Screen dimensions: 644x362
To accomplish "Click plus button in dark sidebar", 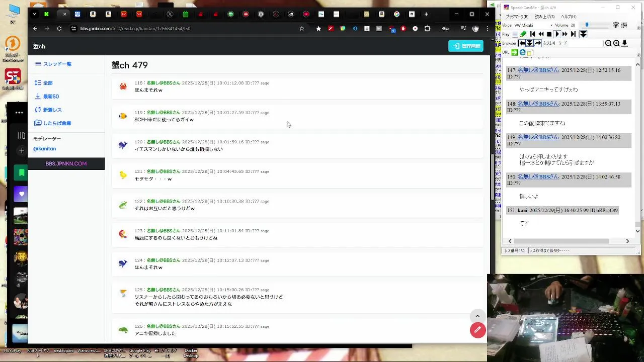I will 22,151.
